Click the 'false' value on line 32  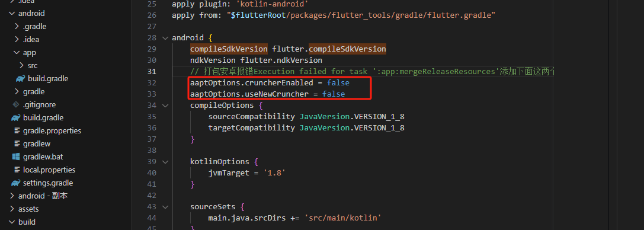click(x=338, y=83)
